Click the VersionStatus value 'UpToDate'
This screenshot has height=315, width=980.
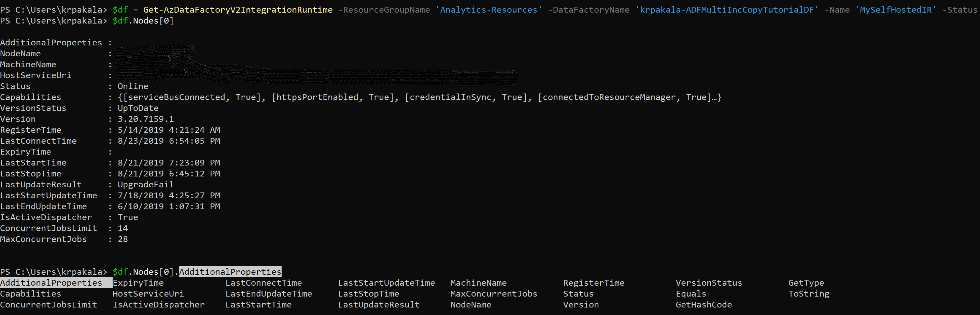tap(138, 108)
